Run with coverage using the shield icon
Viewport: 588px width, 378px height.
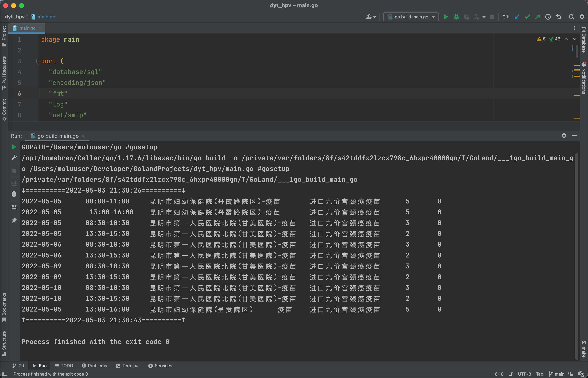466,17
